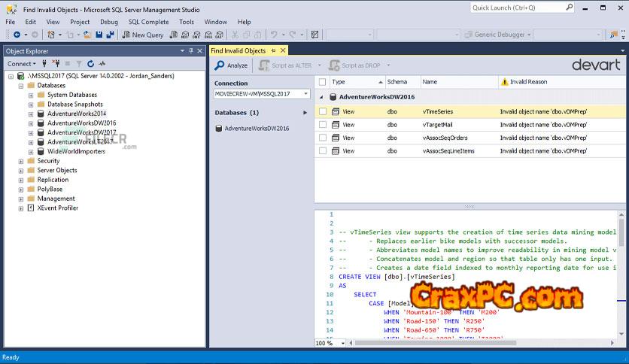Open the Connection server dropdown
Screen dimensions: 629x364
(306, 94)
